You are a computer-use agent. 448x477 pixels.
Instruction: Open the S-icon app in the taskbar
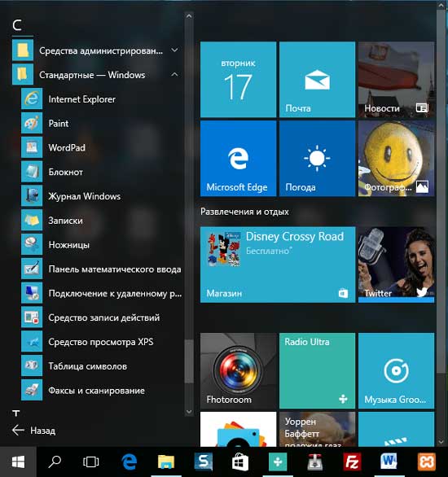coord(203,462)
